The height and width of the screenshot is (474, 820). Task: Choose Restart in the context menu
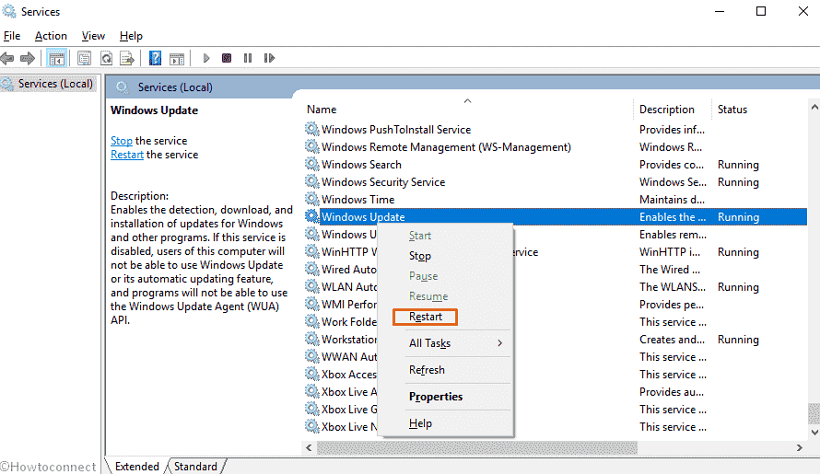pyautogui.click(x=445, y=317)
